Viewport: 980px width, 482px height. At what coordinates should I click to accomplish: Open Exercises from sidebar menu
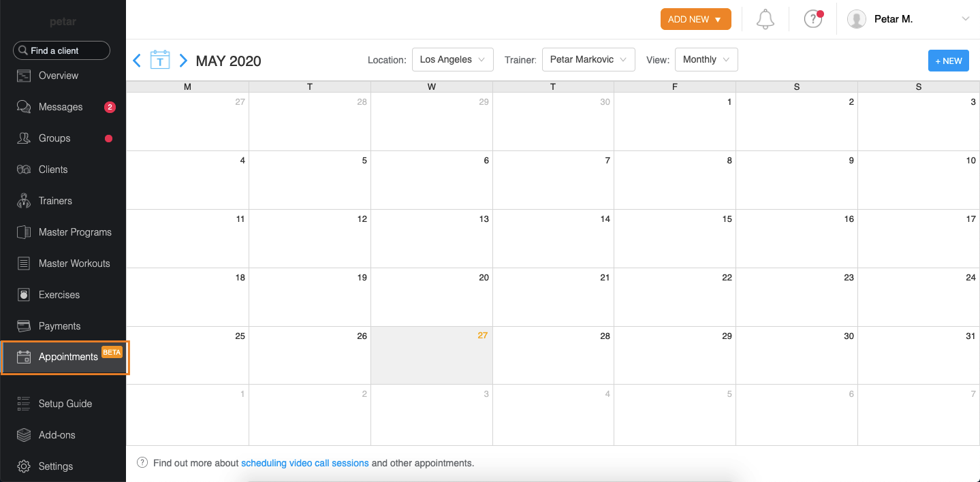59,295
